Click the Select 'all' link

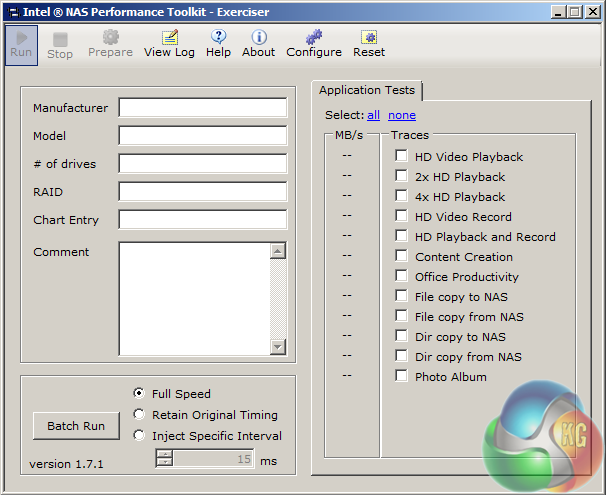pyautogui.click(x=373, y=116)
